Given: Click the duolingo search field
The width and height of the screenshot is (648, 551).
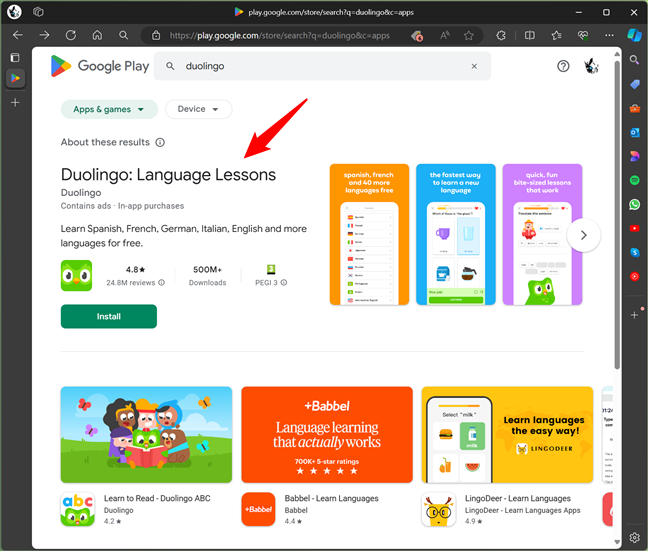Looking at the screenshot, I should coord(322,66).
